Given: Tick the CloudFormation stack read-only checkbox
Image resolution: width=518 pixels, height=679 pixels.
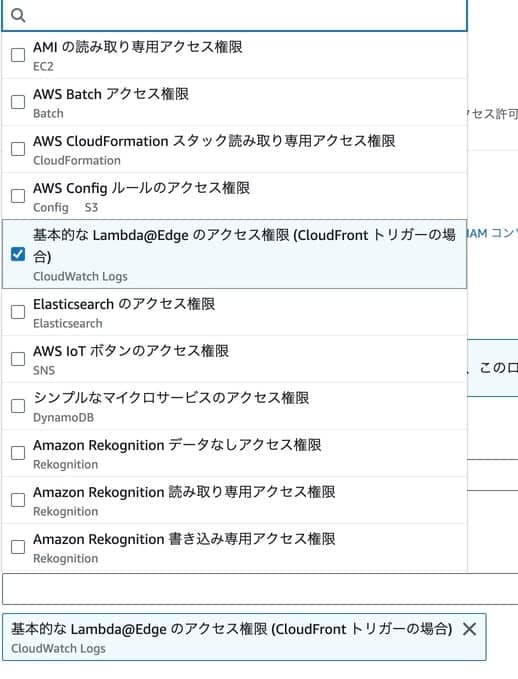Looking at the screenshot, I should [18, 149].
